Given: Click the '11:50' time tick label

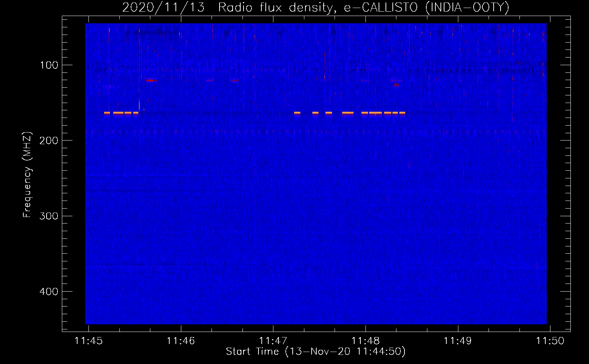Looking at the screenshot, I should (550, 341).
